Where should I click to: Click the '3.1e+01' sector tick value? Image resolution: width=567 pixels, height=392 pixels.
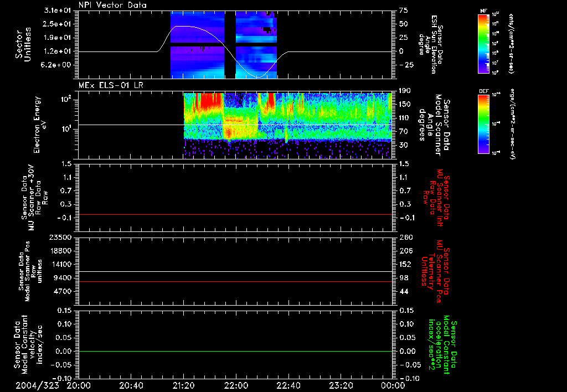coord(58,11)
